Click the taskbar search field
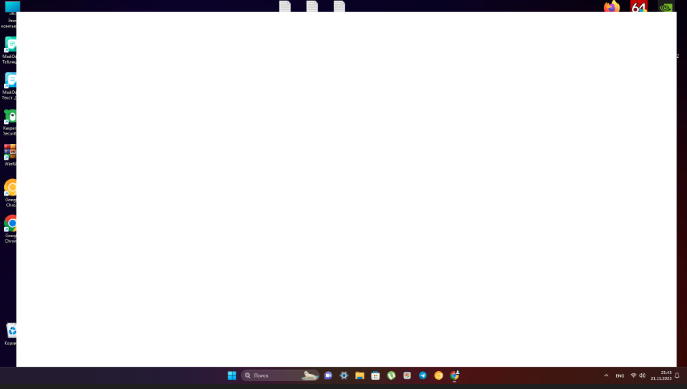Screen dimensions: 687x389 tap(280, 375)
